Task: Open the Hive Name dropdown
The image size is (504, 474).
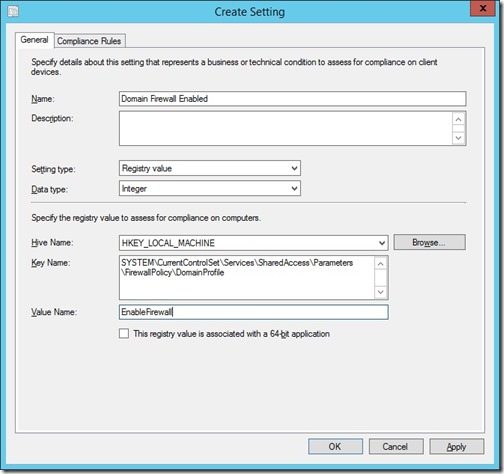Action: 254,243
